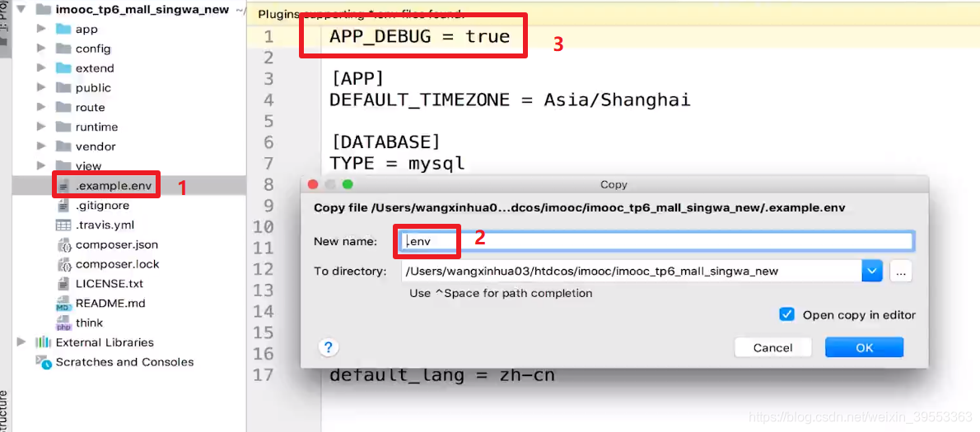Click the app folder icon
Viewport: 980px width, 432px height.
(x=63, y=29)
